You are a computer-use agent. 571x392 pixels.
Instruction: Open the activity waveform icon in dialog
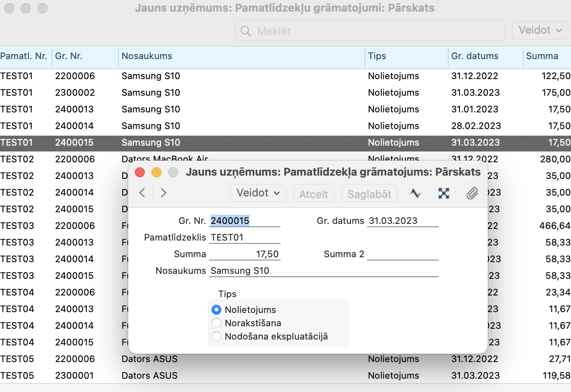(415, 193)
